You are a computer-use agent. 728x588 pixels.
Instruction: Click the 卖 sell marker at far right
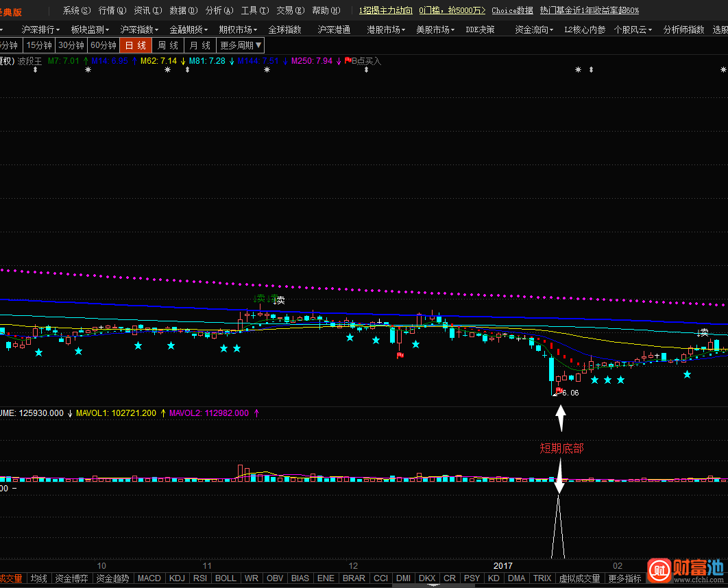(703, 332)
